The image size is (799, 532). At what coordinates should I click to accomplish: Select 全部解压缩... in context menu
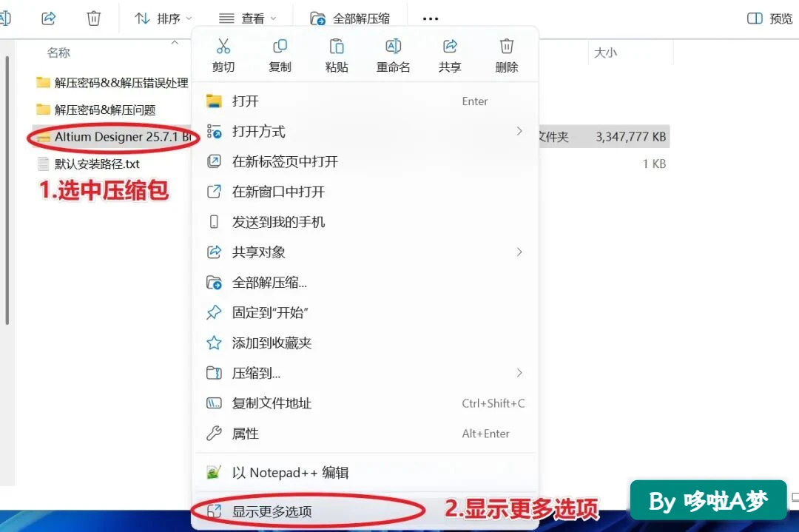[x=365, y=283]
